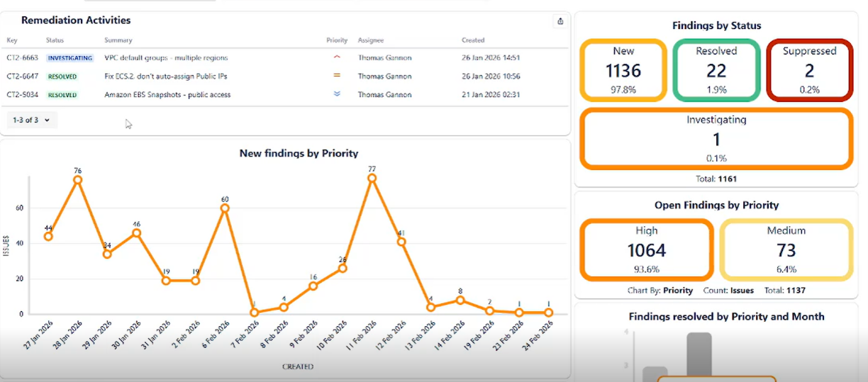Open issue key CT2-6663
The image size is (868, 382).
click(x=23, y=58)
